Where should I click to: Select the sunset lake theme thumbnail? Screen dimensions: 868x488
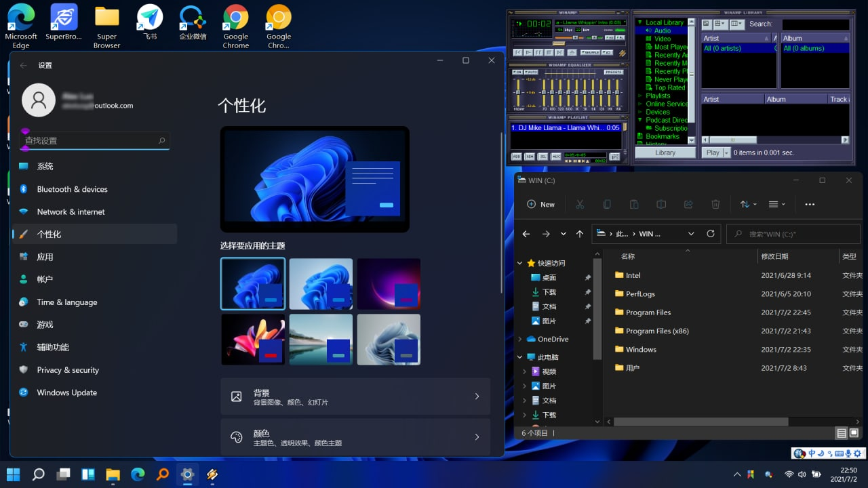click(x=321, y=339)
